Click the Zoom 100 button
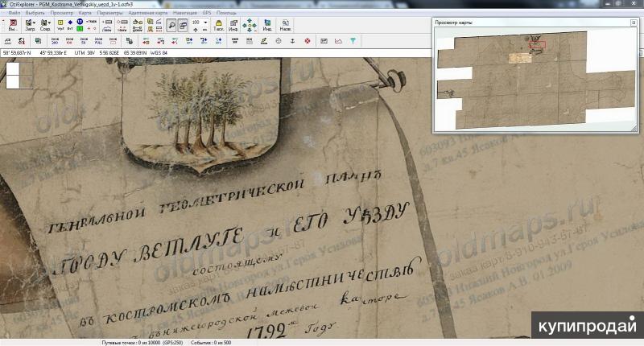644x346 pixels. 69,40
